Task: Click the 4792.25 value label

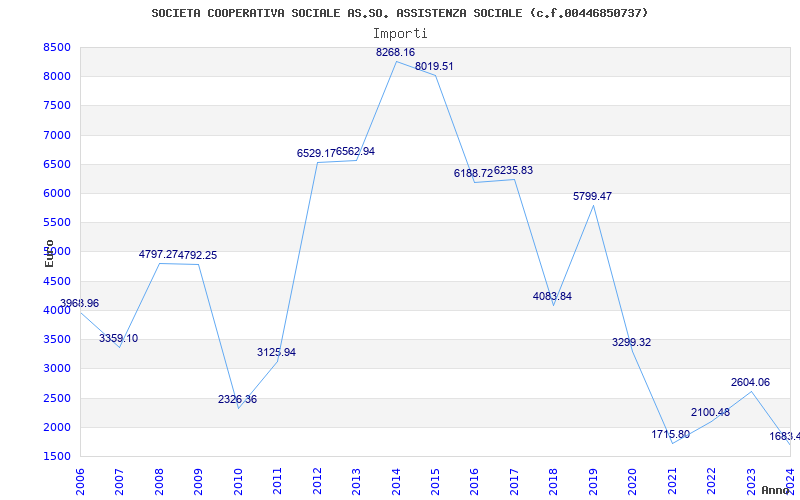Action: point(197,255)
